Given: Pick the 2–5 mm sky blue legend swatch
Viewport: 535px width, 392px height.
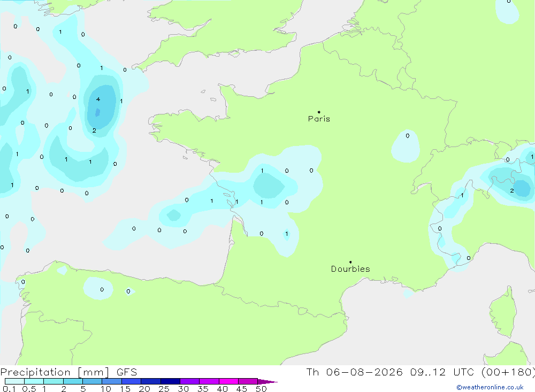Looking at the screenshot, I should point(73,381).
